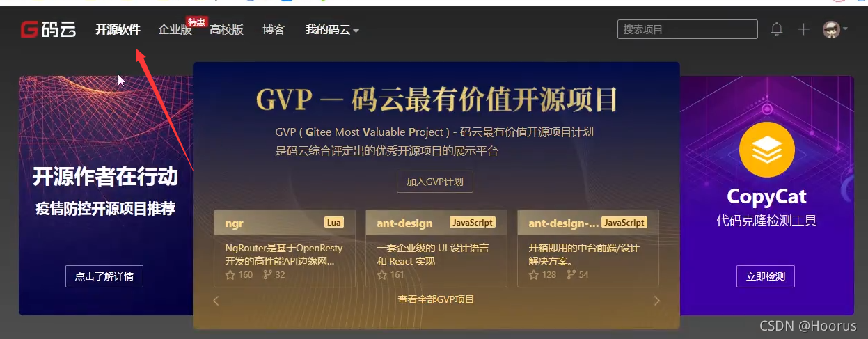Click star icon showing 161 on ant-design
Viewport: 868px width, 339px height.
click(382, 275)
